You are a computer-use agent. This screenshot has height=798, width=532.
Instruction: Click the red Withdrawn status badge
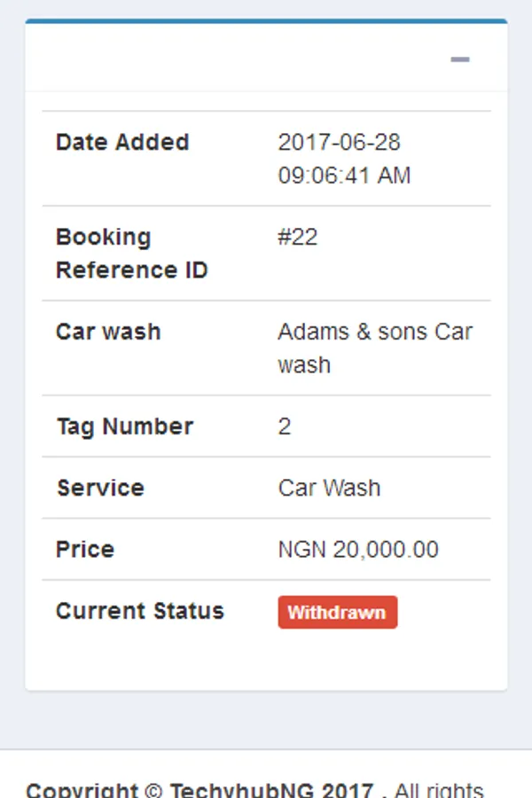337,612
